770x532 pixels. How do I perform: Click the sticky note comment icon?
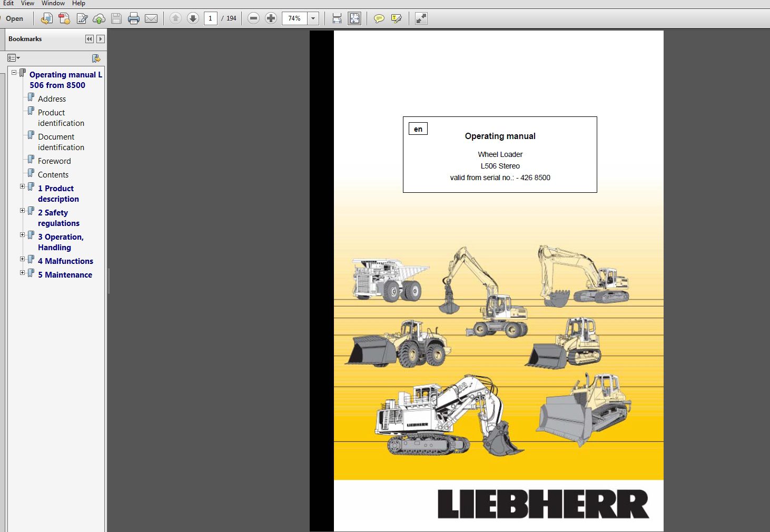(379, 18)
